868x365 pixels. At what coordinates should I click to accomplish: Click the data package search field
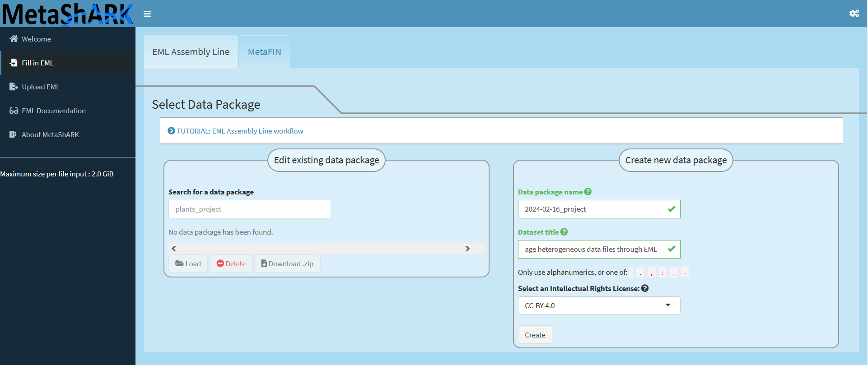(x=250, y=209)
